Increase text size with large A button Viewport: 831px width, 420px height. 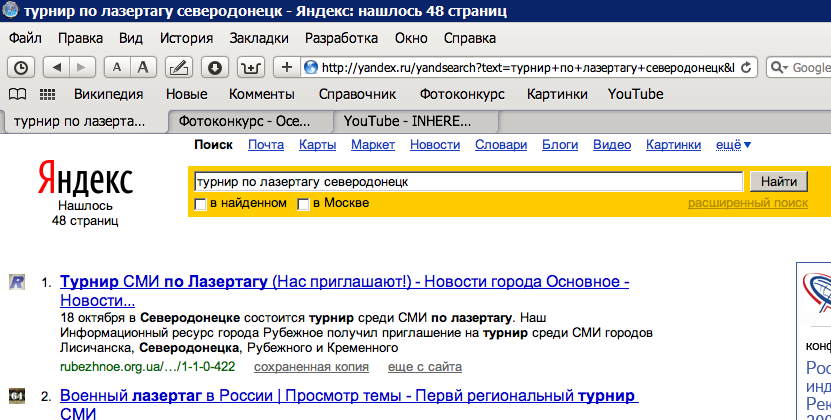[x=143, y=67]
